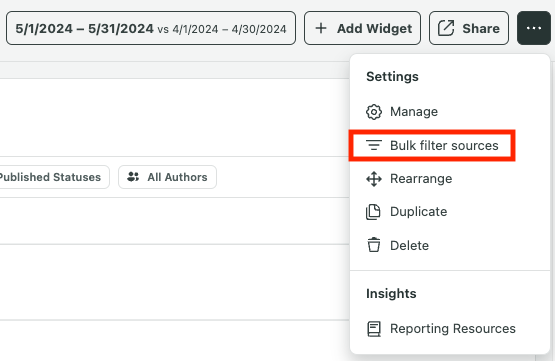Select Rearrange in the dropdown menu
The width and height of the screenshot is (555, 361).
click(450, 179)
